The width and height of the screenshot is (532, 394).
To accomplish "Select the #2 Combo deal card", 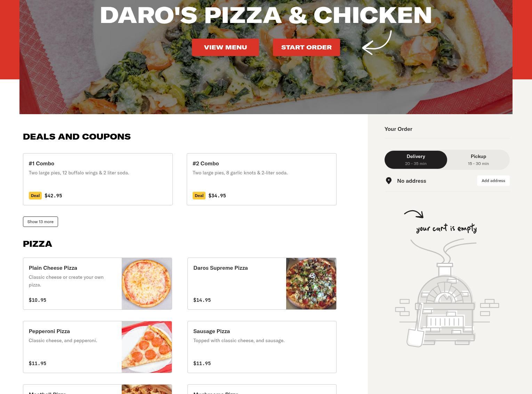I will click(x=261, y=179).
